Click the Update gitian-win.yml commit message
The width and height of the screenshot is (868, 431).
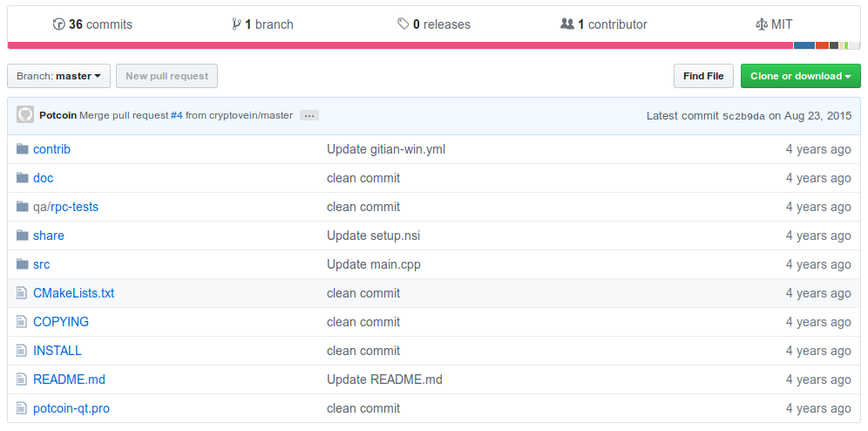[x=386, y=149]
